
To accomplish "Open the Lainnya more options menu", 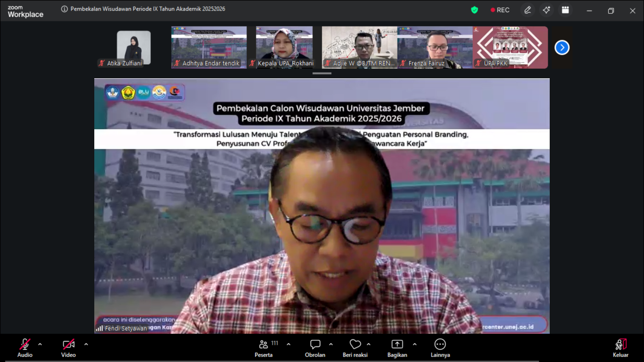I will click(x=440, y=348).
